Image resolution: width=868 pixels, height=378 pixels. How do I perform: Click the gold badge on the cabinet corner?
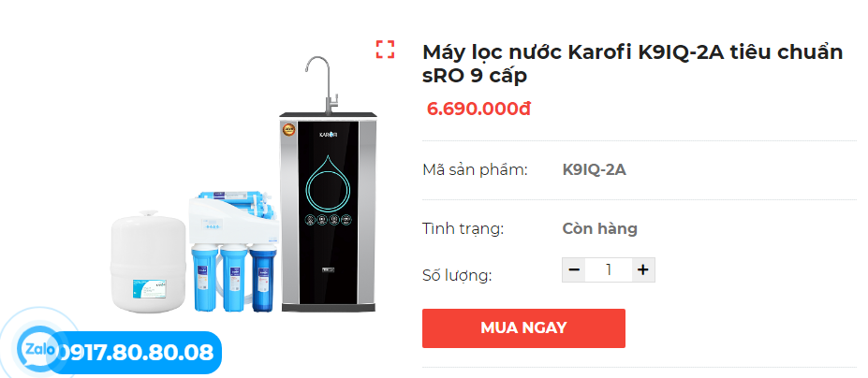288,130
